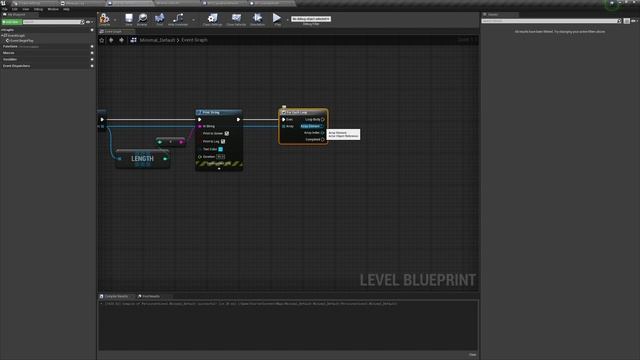The image size is (640, 360).
Task: Click Print String output exec pin
Action: pos(238,120)
